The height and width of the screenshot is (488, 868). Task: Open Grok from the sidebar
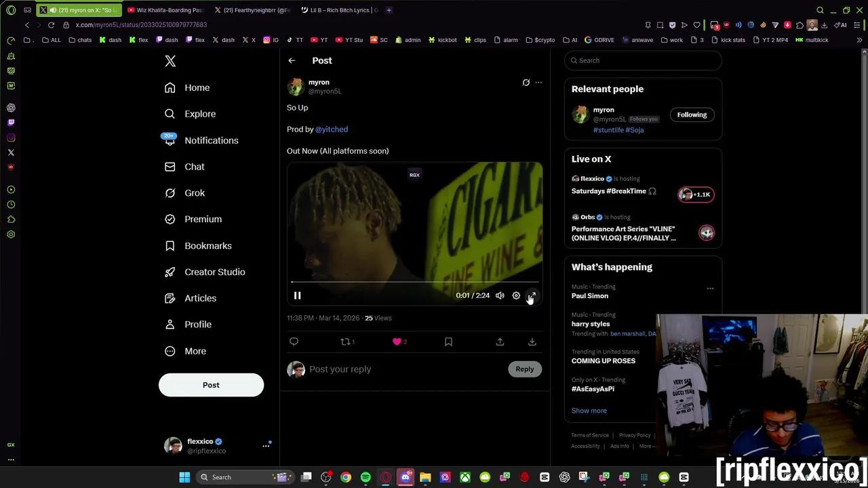tap(185, 193)
